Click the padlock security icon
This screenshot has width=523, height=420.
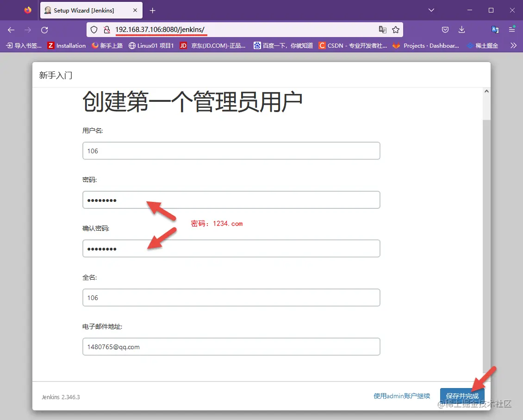coord(106,29)
